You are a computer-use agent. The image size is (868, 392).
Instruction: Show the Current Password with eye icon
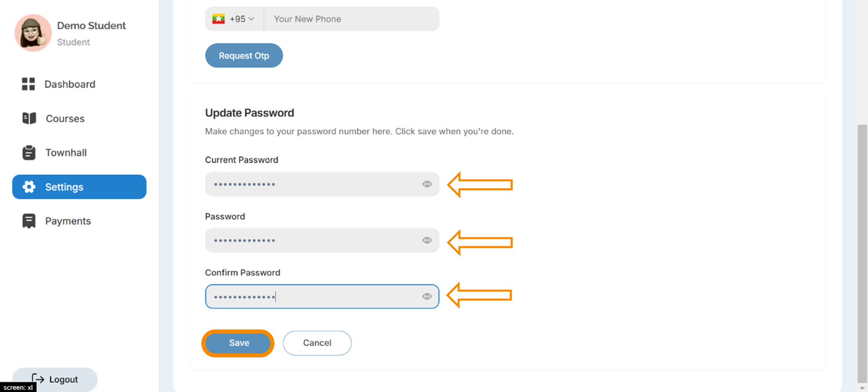pos(427,184)
